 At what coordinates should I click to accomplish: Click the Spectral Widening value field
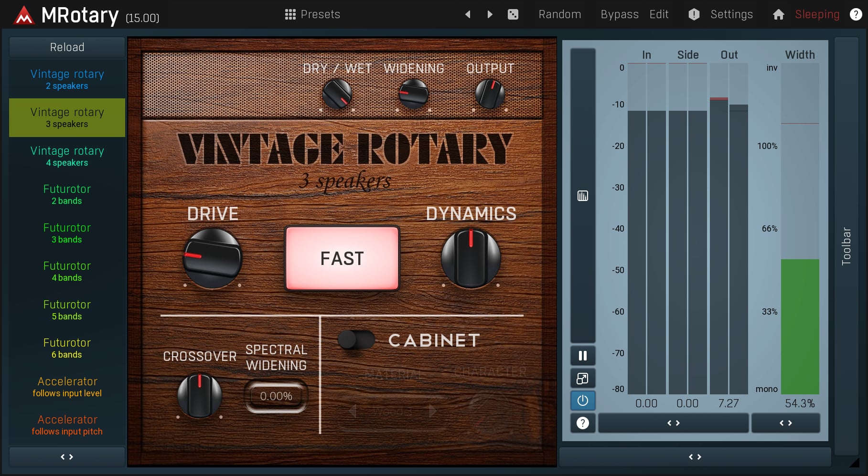tap(276, 396)
